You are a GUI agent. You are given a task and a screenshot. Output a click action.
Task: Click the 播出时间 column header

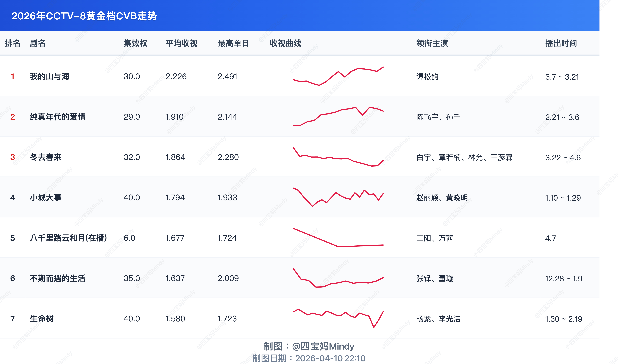coord(561,43)
